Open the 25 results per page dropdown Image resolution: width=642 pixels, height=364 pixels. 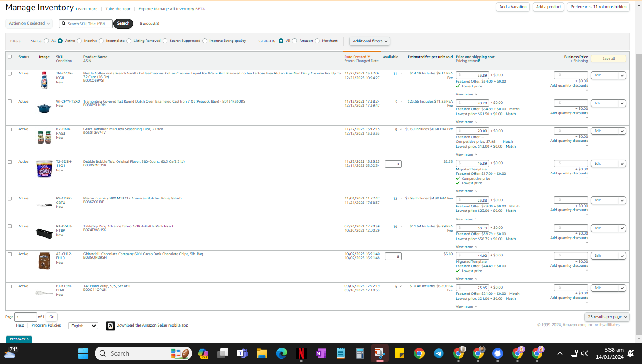click(x=607, y=317)
